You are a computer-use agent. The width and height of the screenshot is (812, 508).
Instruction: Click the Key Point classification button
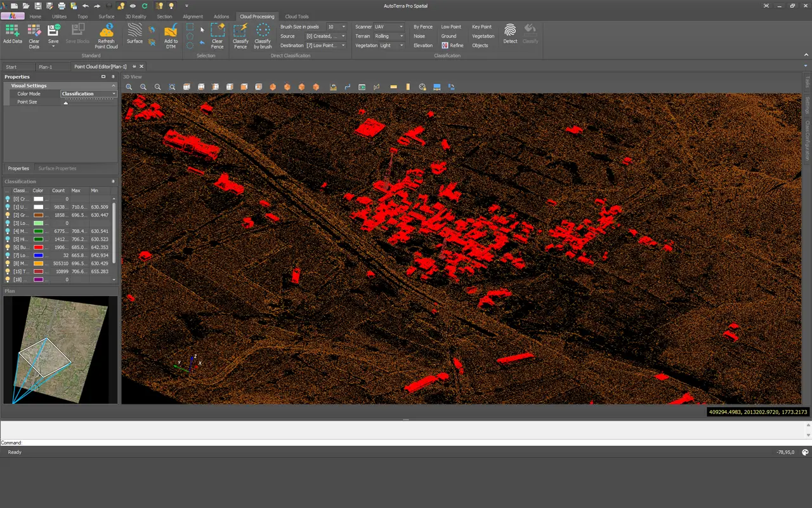(481, 27)
